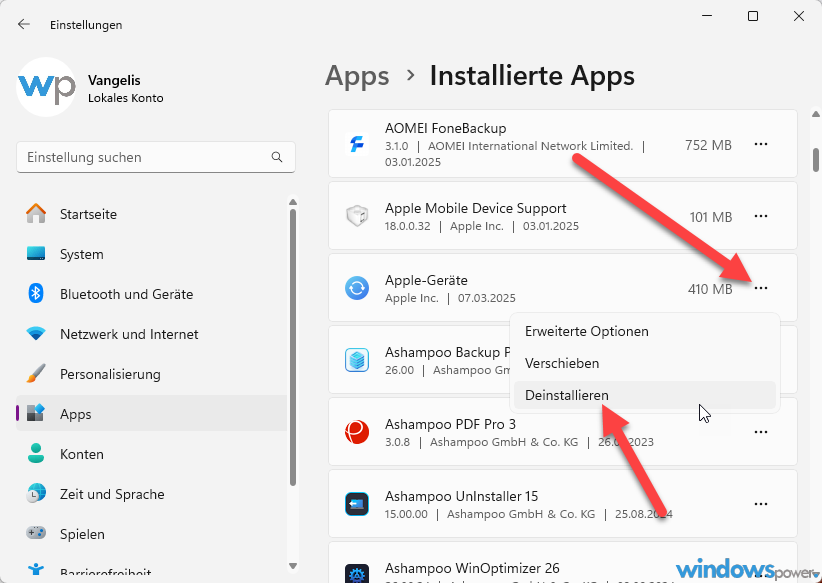Click the '07.03.2025' install date
The image size is (822, 583).
486,298
